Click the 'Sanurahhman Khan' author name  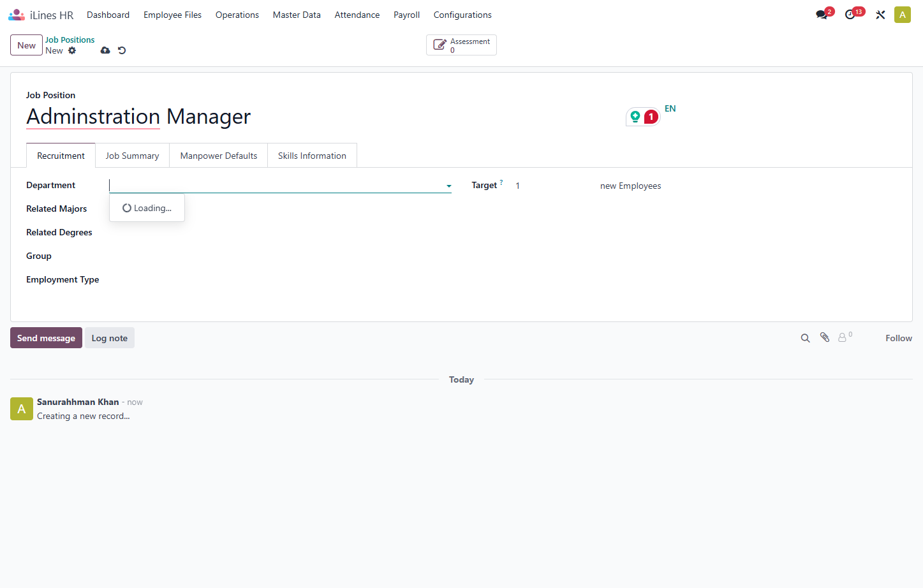coord(78,402)
